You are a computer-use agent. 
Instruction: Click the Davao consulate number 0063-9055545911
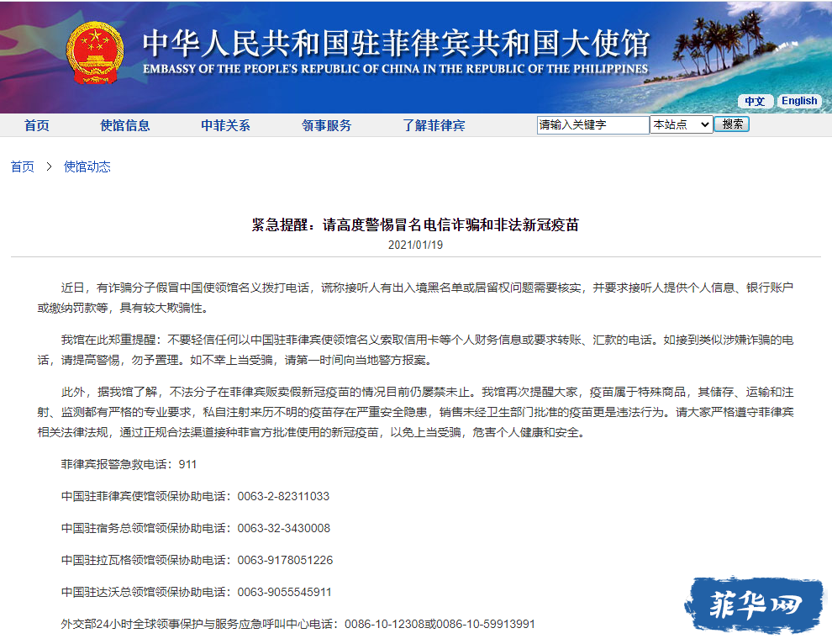[284, 592]
